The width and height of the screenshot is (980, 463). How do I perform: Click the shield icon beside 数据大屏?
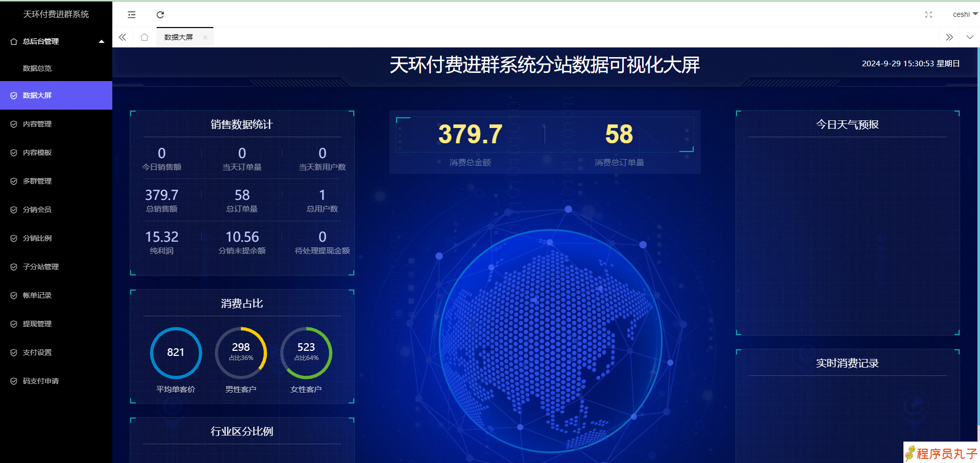[14, 95]
